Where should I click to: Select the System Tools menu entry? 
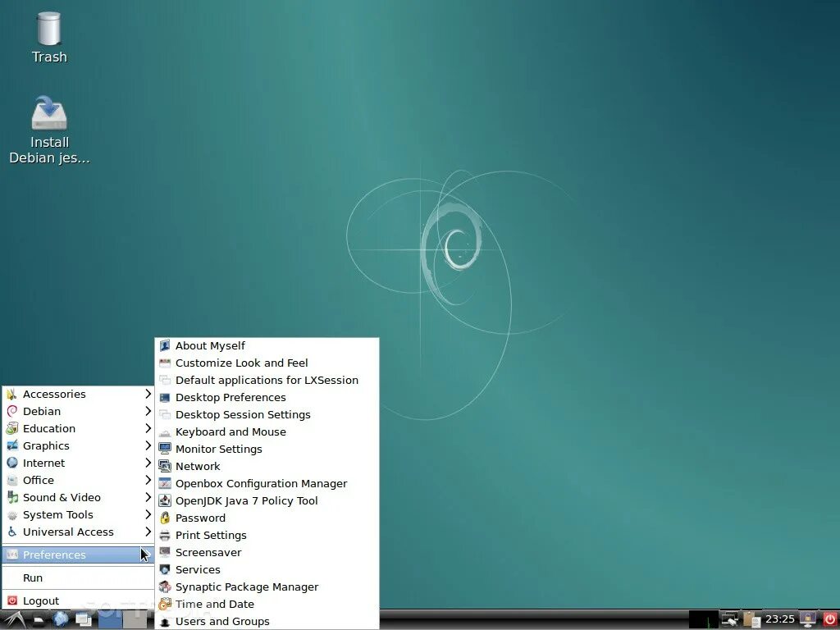pyautogui.click(x=78, y=514)
